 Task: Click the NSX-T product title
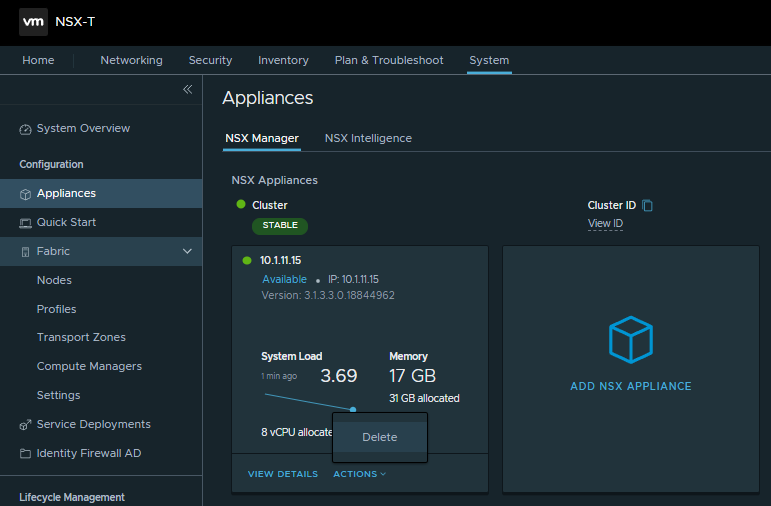coord(75,22)
